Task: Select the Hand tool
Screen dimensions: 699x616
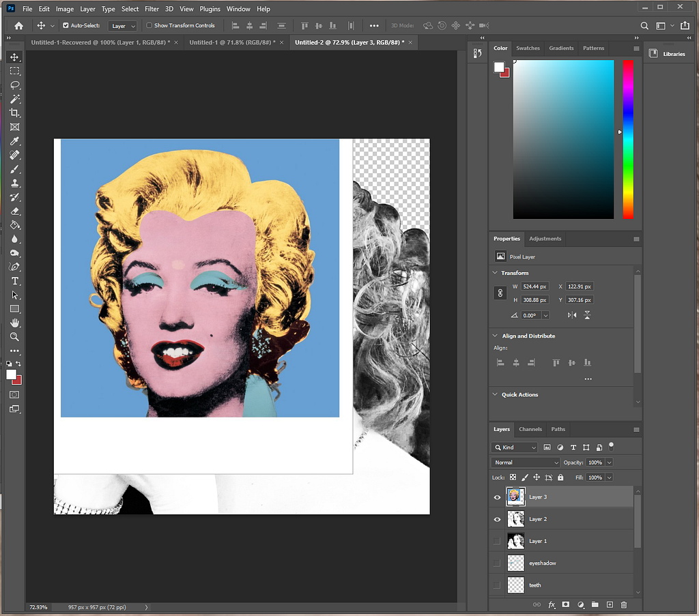Action: (x=15, y=323)
